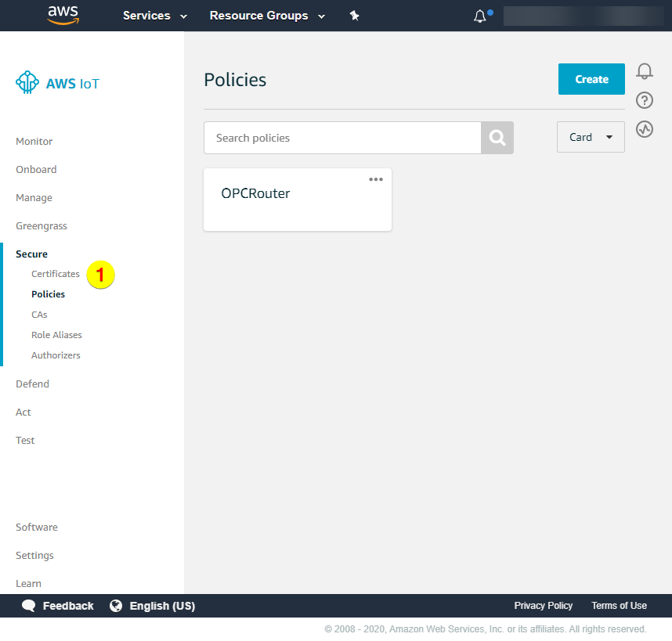Open the Greengrass sidebar section
Image resolution: width=672 pixels, height=641 pixels.
click(42, 226)
